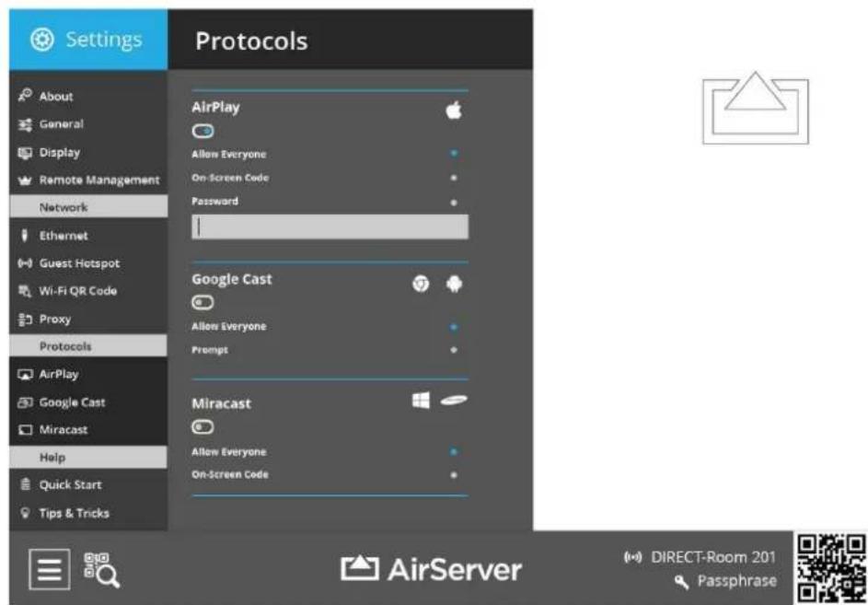Select Miracast Allow Everyone option
Viewport: 868px width, 605px height.
tap(454, 452)
